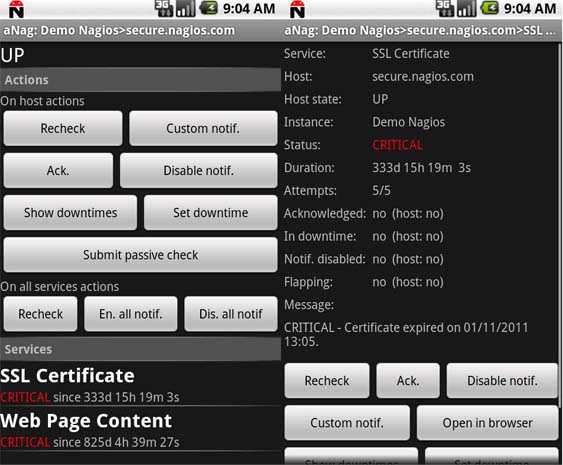Tap host Disable notif. button on left screen

pyautogui.click(x=199, y=170)
